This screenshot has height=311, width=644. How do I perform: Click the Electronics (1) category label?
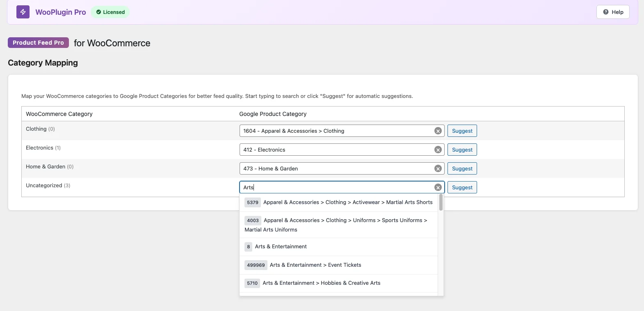coord(43,148)
